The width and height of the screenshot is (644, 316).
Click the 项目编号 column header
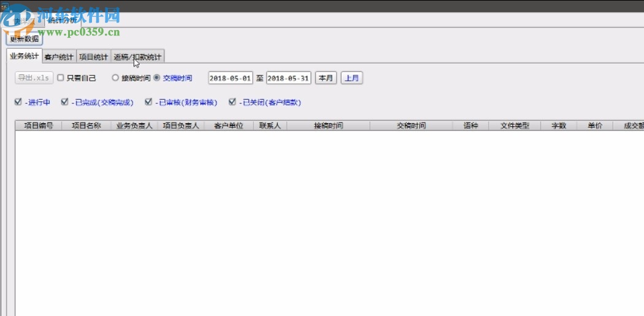(39, 126)
